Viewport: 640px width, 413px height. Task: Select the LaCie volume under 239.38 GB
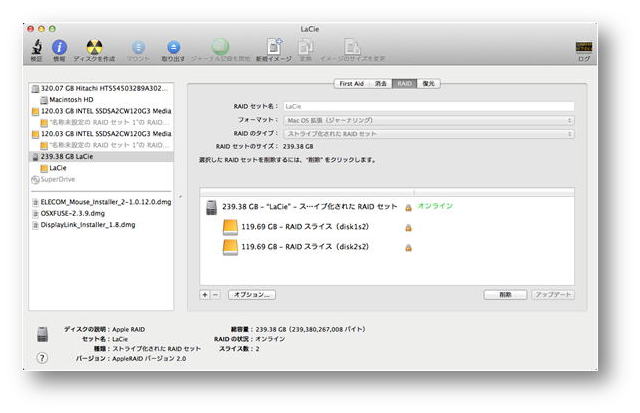101,168
